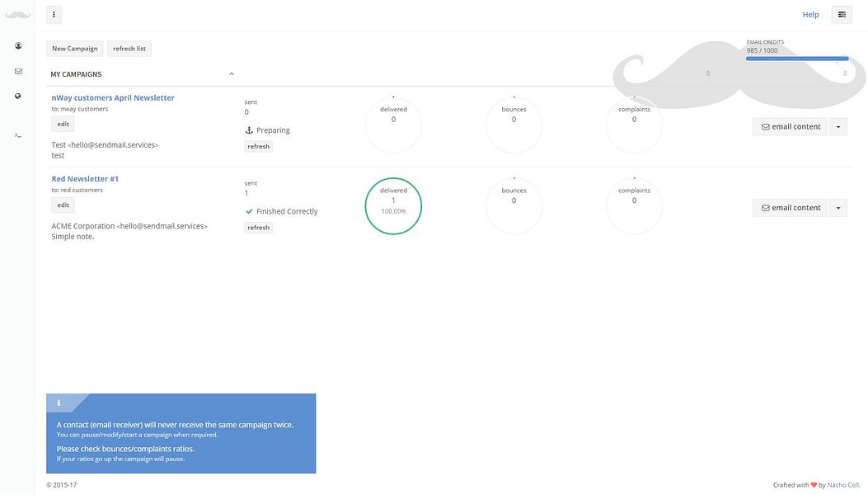Refresh the Preparing campaign status

259,146
